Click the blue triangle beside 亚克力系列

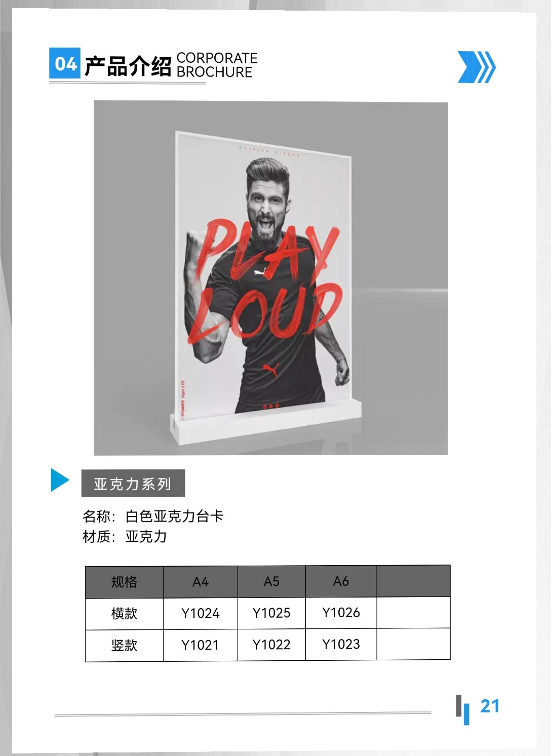tap(60, 480)
